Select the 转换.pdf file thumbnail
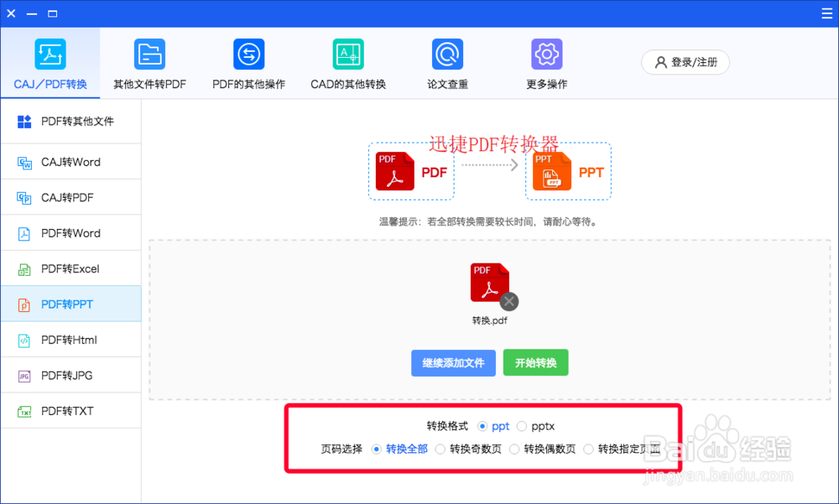The height and width of the screenshot is (504, 839). pos(490,283)
